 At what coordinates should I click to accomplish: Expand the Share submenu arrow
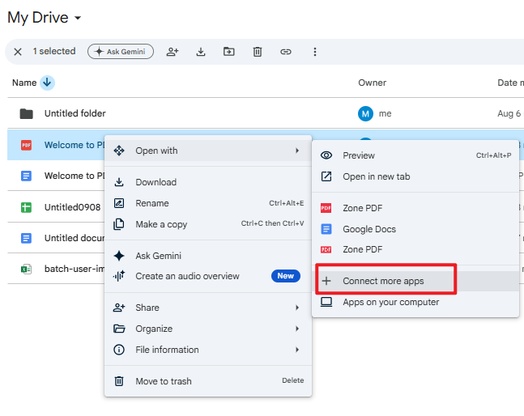[297, 308]
